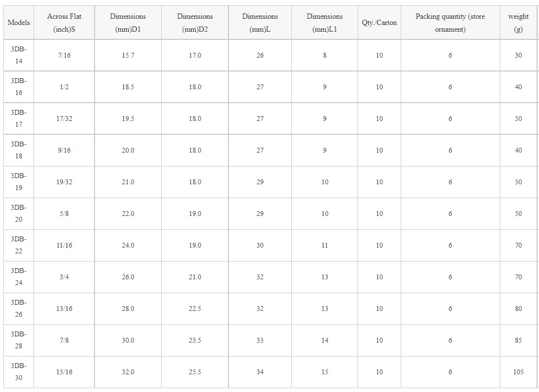Select the 3DB-14 model cell

click(x=19, y=55)
